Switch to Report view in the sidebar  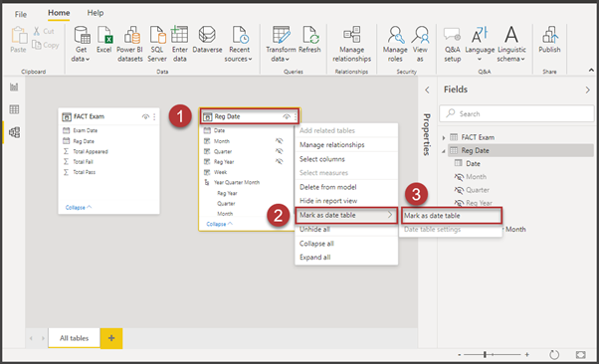click(14, 88)
